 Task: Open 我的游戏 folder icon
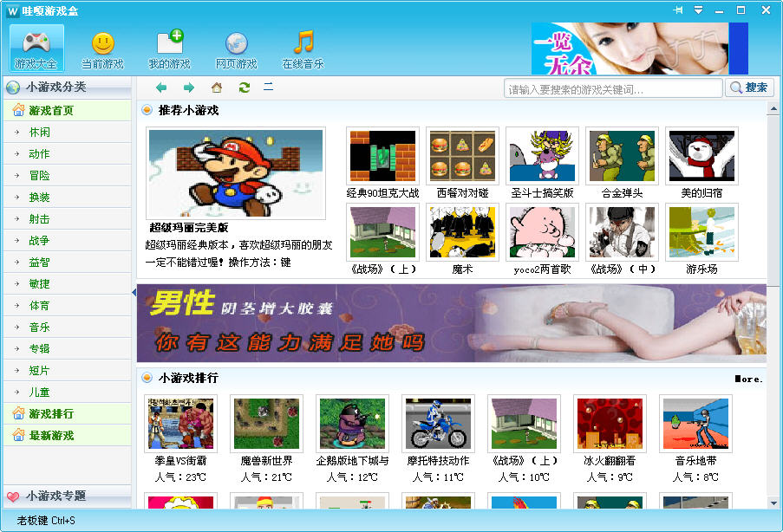(169, 49)
